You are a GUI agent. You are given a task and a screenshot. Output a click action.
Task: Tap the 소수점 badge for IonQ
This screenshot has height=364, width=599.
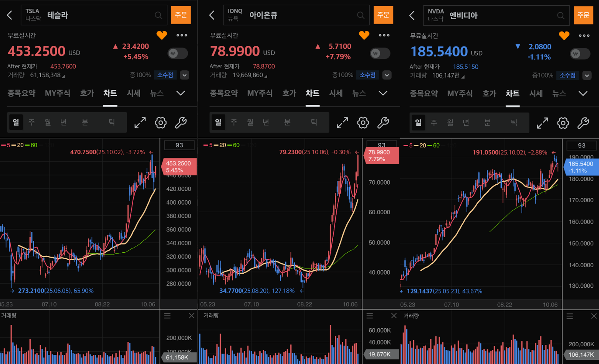tap(367, 75)
